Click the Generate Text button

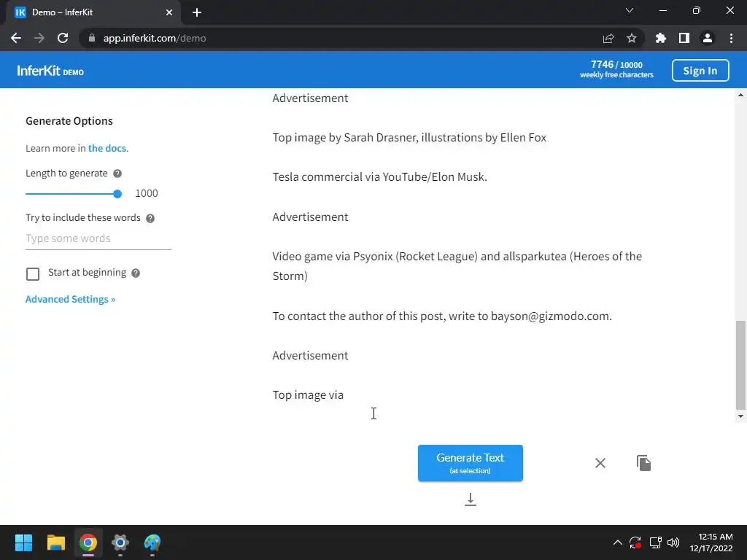pos(471,463)
